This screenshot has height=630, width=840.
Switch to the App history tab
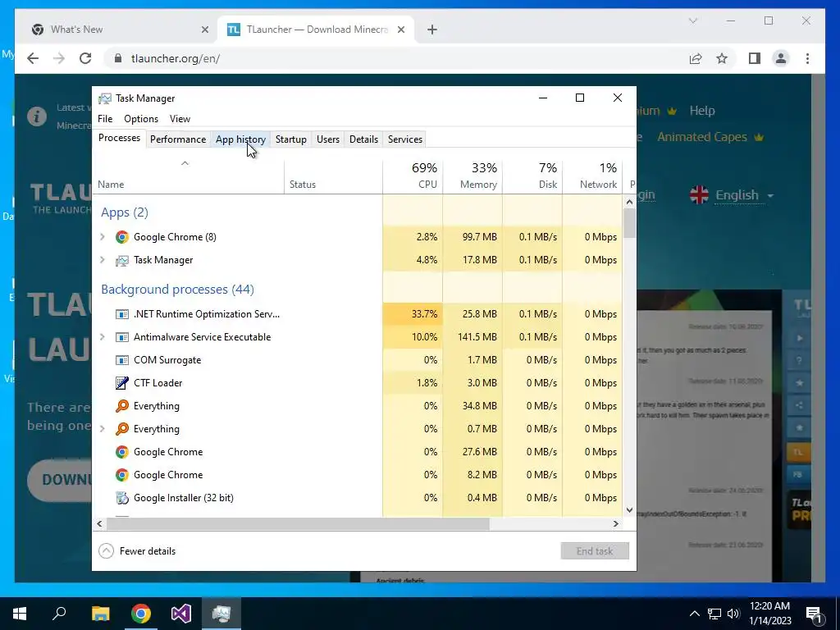coord(240,139)
